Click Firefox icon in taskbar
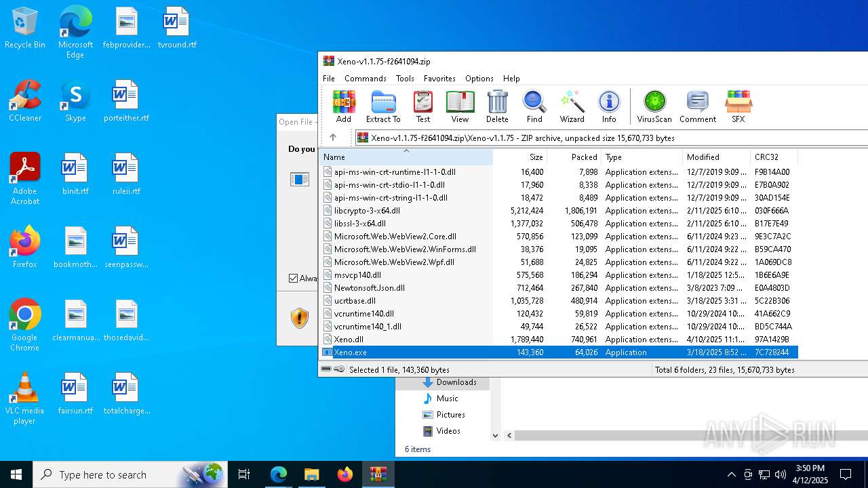 [344, 474]
